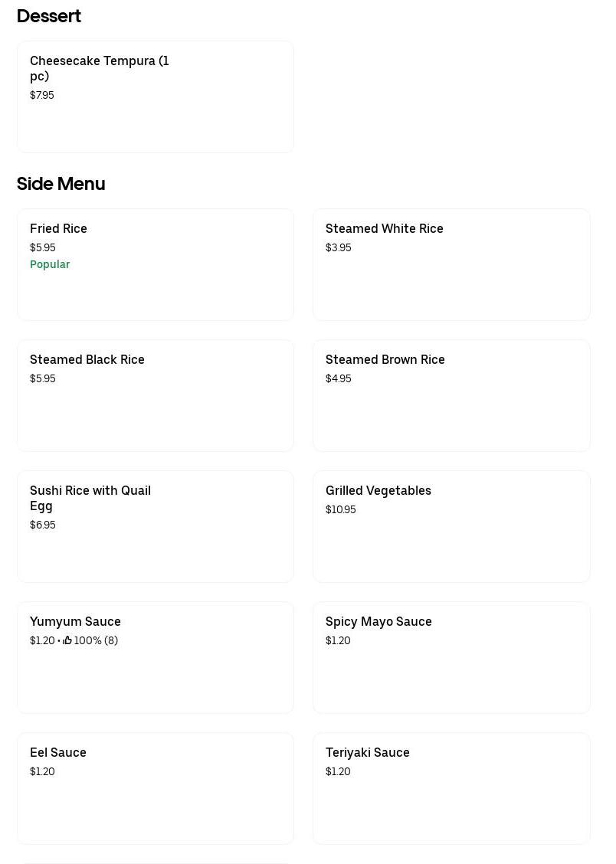616x864 pixels.
Task: Click the Popular label under Fried Rice
Action: (x=50, y=264)
